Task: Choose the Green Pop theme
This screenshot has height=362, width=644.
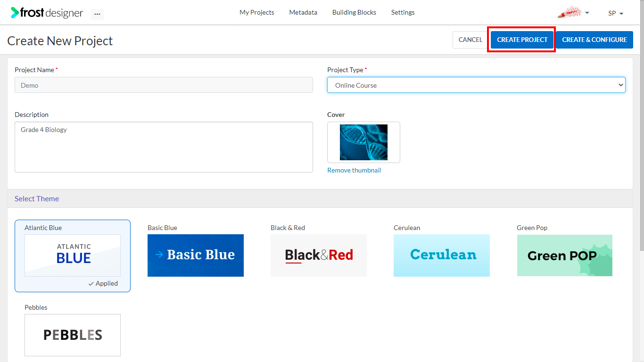Action: [565, 255]
